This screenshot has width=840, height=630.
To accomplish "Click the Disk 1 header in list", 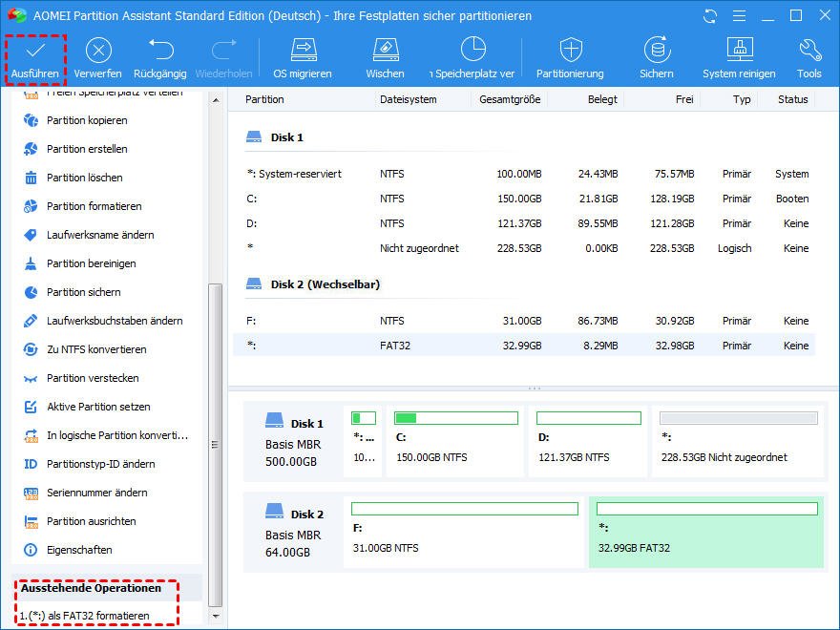I will (274, 137).
